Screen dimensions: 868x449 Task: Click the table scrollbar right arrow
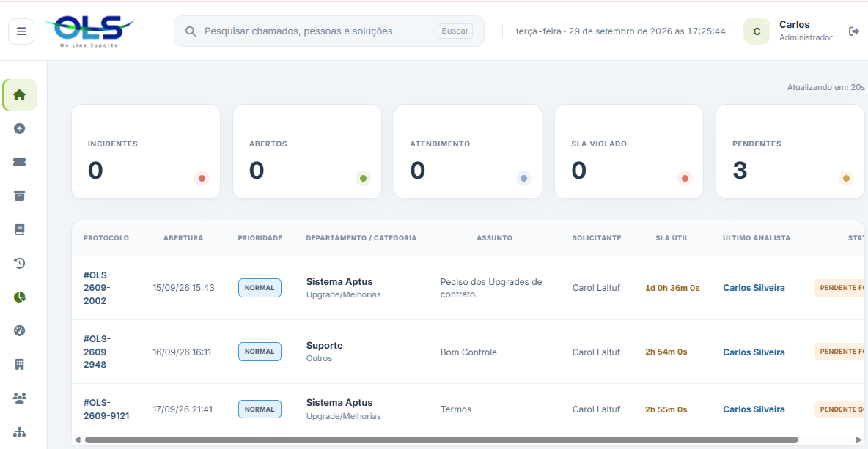point(858,439)
